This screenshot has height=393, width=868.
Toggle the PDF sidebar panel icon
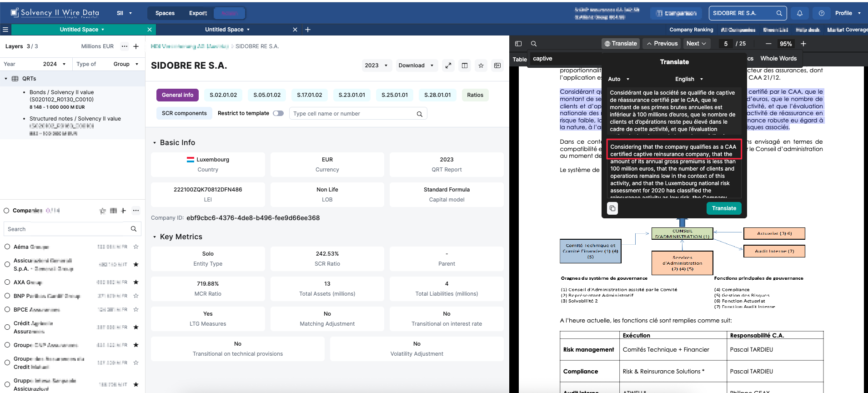point(518,44)
